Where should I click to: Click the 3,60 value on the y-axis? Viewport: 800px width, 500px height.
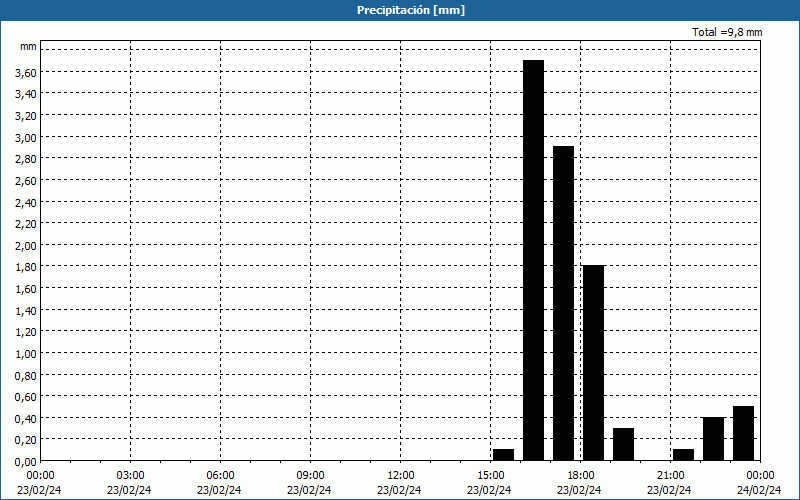[25, 72]
